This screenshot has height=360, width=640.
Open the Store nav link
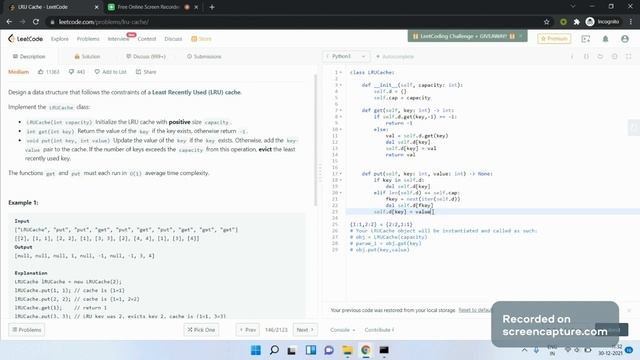click(x=202, y=39)
